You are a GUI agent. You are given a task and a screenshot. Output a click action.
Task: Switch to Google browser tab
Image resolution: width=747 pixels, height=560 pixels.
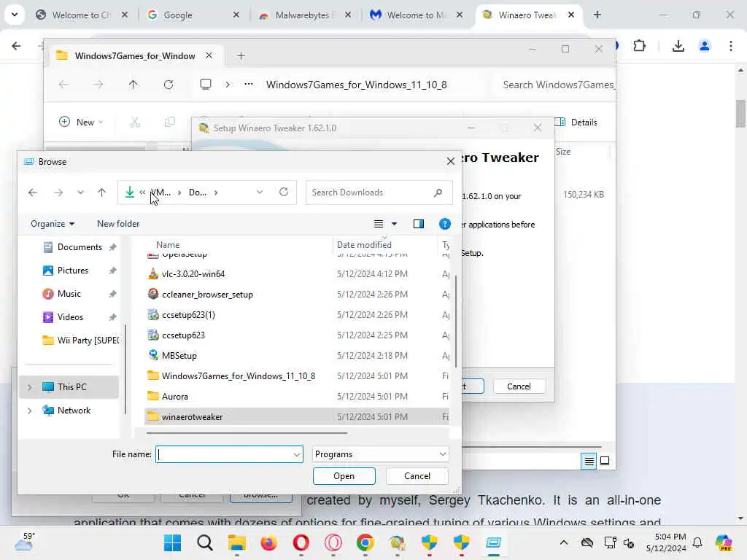click(194, 15)
